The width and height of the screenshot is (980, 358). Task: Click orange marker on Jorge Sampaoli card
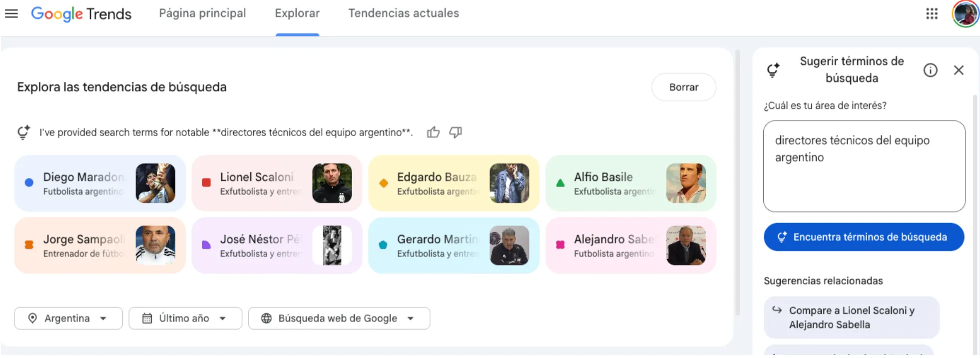point(29,244)
